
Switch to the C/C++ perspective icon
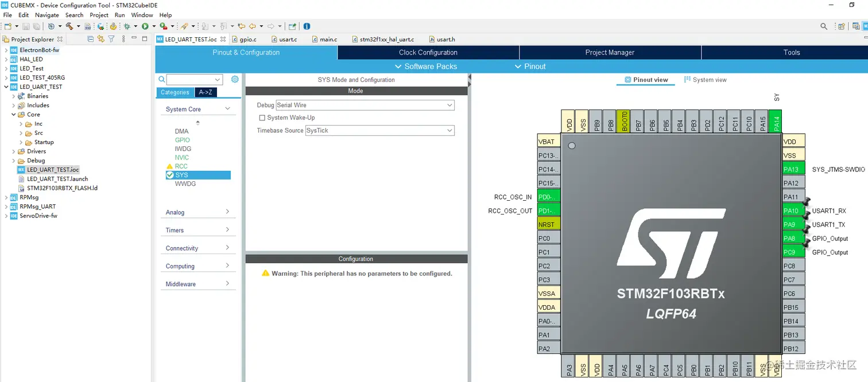856,26
